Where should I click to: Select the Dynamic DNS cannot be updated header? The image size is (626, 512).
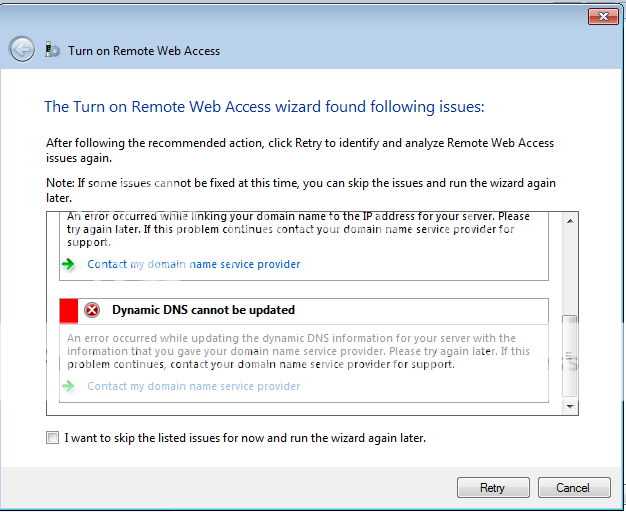pyautogui.click(x=203, y=310)
